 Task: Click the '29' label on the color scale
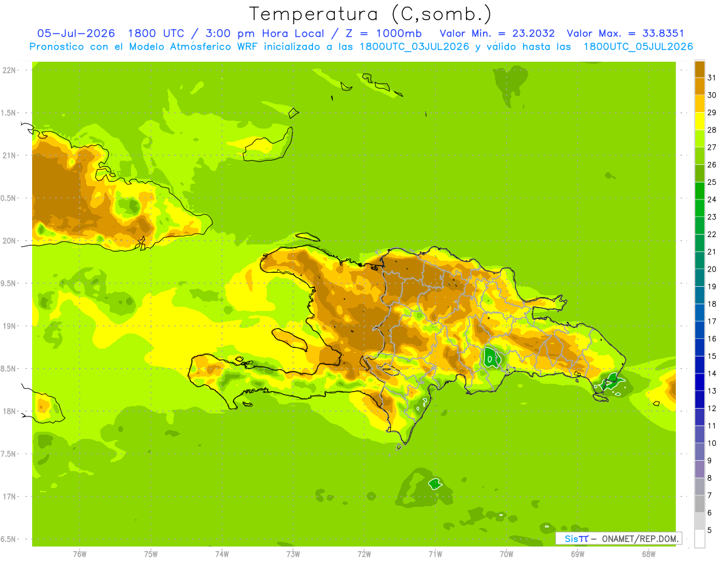click(x=712, y=113)
